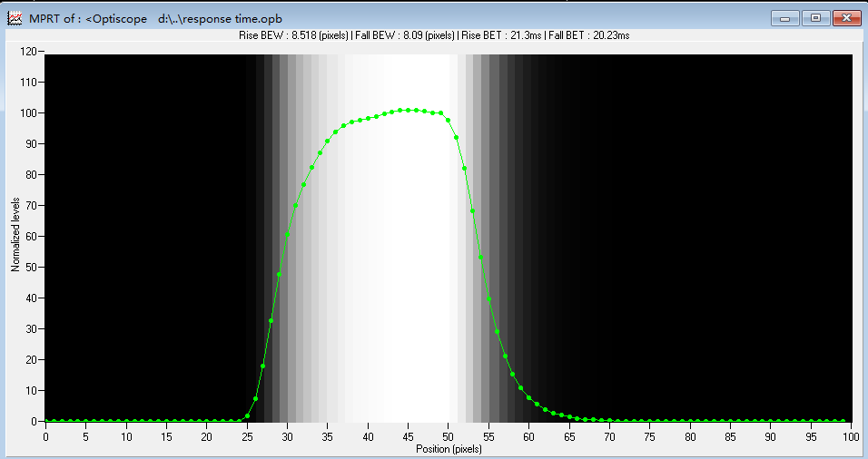
Task: Minimize the MPRT window
Action: (784, 17)
